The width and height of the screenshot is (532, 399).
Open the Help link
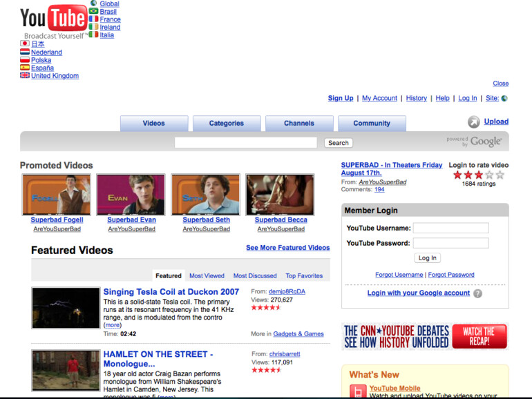point(442,98)
